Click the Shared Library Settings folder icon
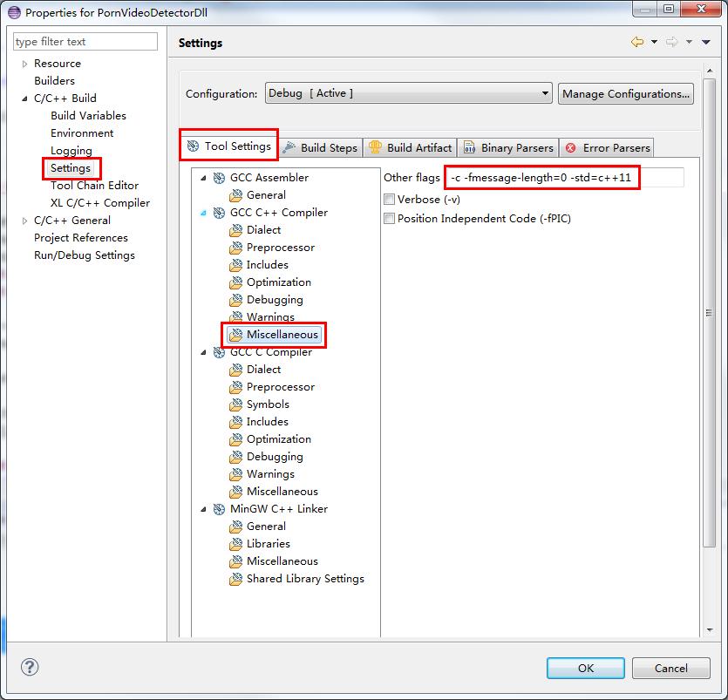The width and height of the screenshot is (728, 700). point(236,579)
